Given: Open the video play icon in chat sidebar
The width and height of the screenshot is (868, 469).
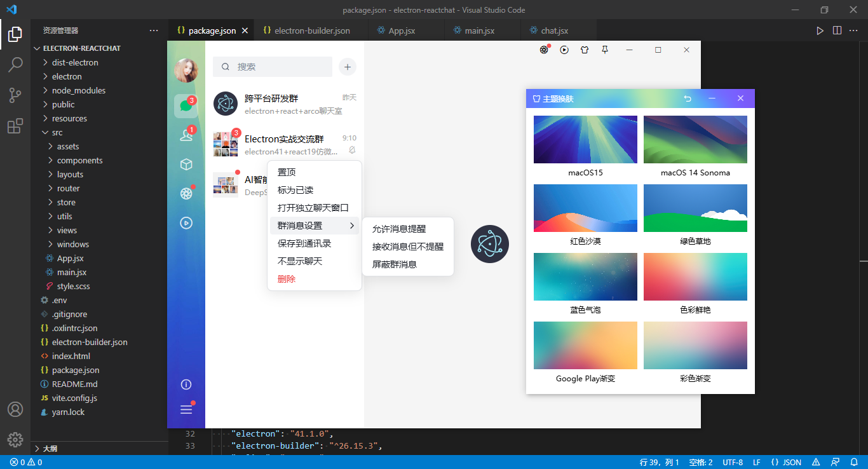Looking at the screenshot, I should 186,223.
